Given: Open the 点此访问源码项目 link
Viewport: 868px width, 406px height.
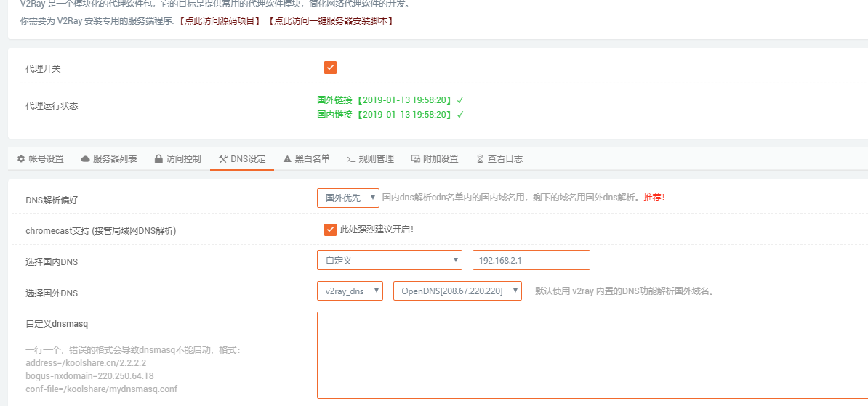Looking at the screenshot, I should [x=220, y=21].
